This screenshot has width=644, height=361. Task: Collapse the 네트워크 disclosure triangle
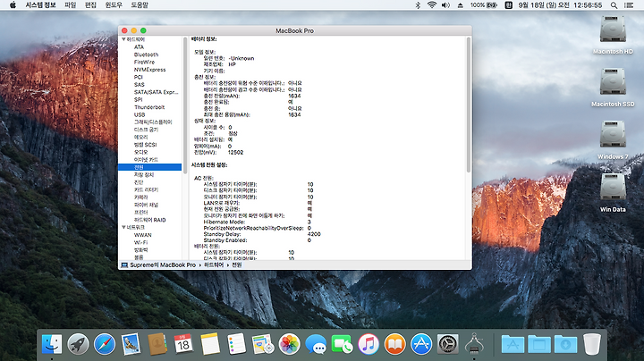123,227
